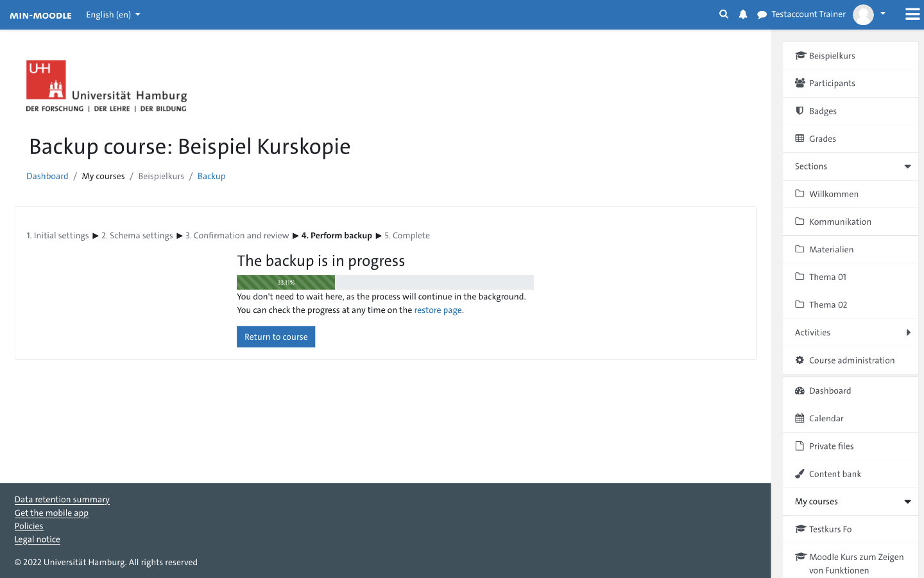Viewport: 924px width, 578px height.
Task: Click the Moodle Kurs zum Zeigen cap icon
Action: pyautogui.click(x=800, y=556)
